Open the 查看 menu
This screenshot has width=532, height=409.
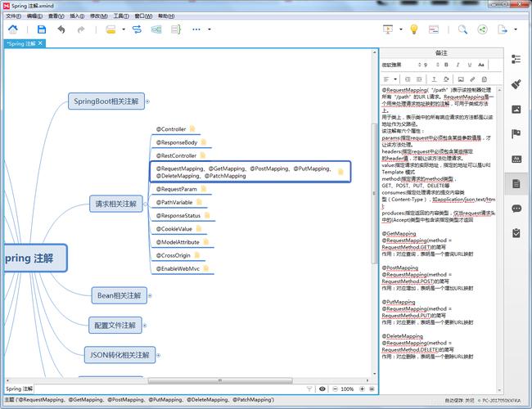point(56,16)
